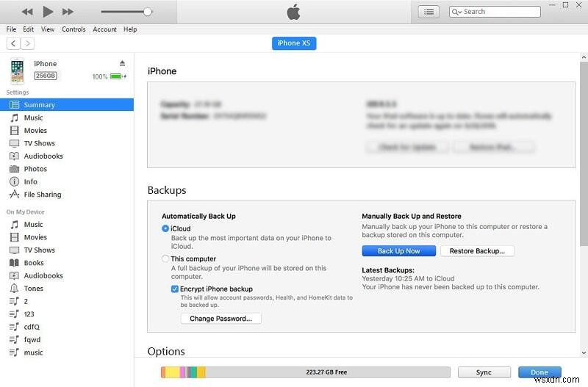This screenshot has height=387, width=588.
Task: Click the fast-forward playback button
Action: [x=68, y=12]
